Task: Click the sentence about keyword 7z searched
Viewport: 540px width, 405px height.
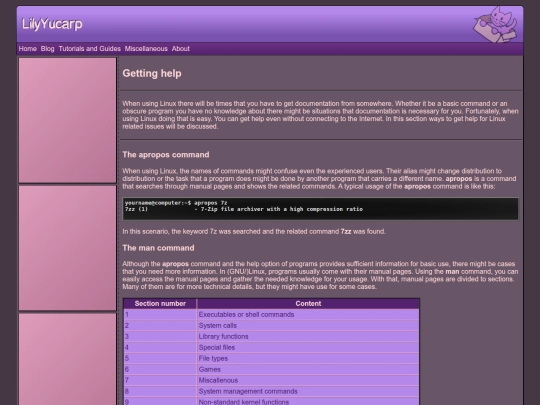Action: pos(254,231)
